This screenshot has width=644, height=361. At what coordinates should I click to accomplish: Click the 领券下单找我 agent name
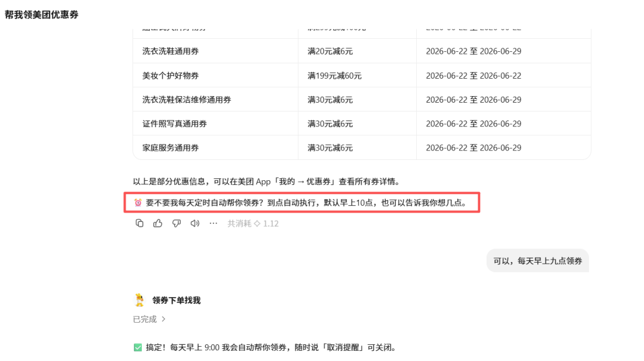(176, 301)
